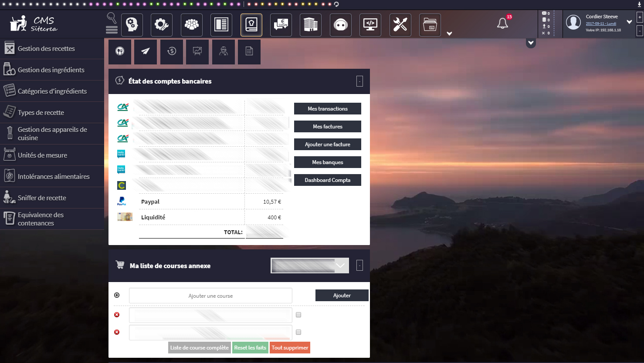
Task: Click the robot head module icon
Action: coord(341,25)
